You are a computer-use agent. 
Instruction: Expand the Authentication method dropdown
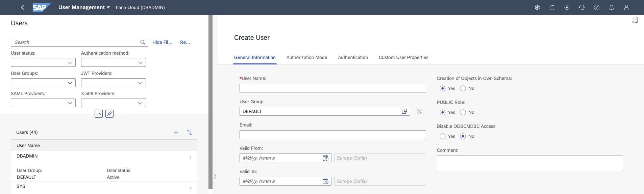coord(140,62)
